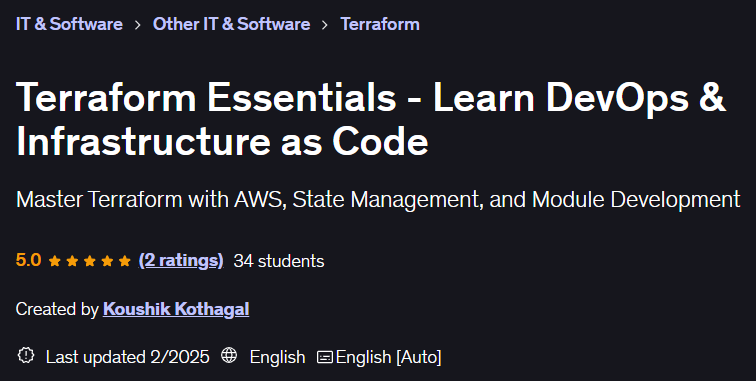Click the globe language icon
This screenshot has height=381, width=756.
pos(229,356)
